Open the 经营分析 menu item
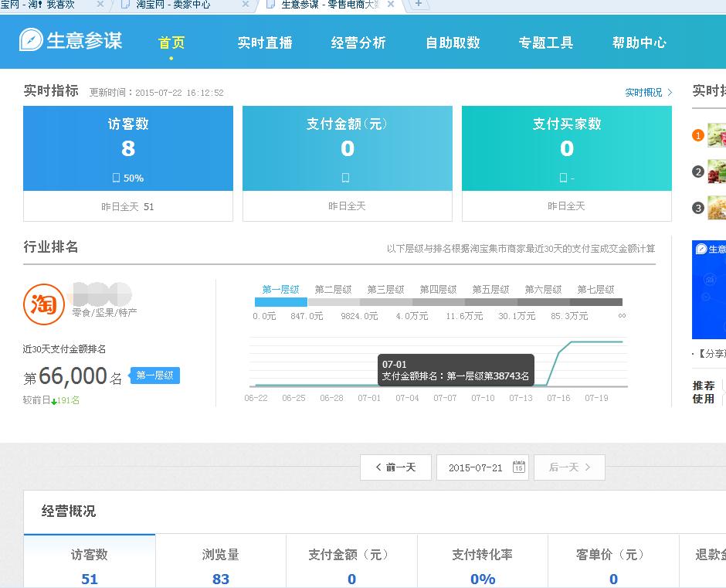726x588 pixels. 358,44
